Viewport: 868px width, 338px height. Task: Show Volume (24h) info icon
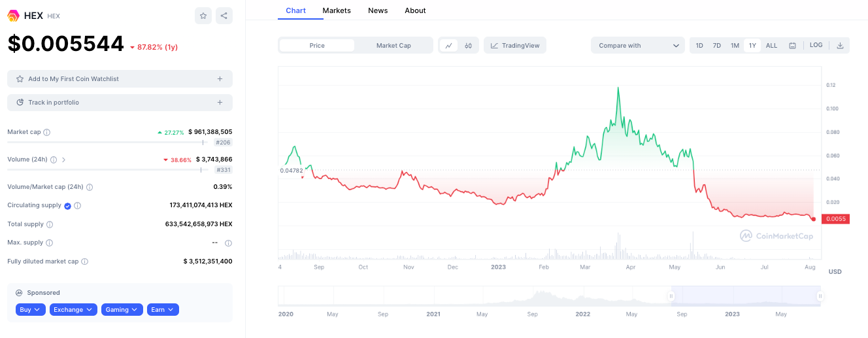click(54, 160)
